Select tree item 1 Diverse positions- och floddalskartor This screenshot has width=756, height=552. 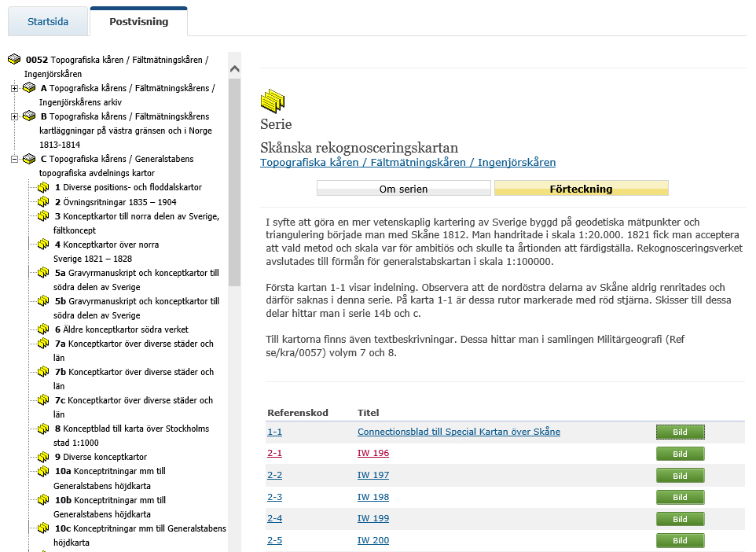pyautogui.click(x=128, y=187)
